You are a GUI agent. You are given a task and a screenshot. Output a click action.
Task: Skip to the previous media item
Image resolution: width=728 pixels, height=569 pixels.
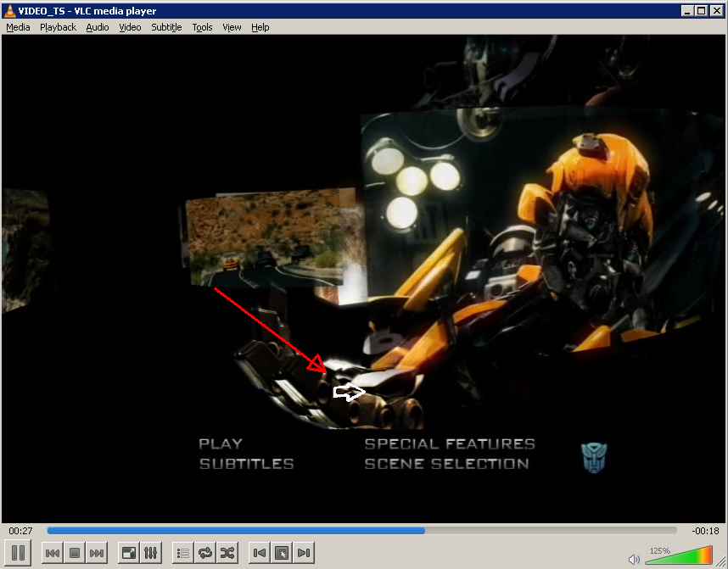(x=53, y=553)
